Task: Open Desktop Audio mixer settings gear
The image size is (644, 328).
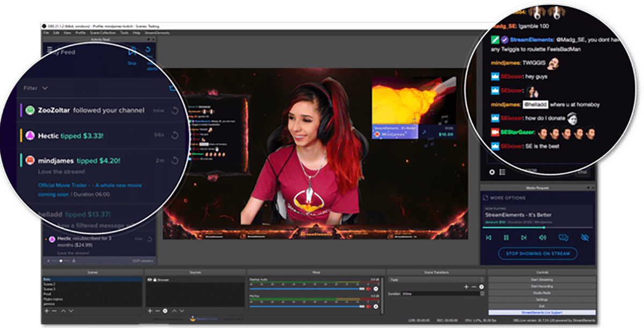Action: [376, 289]
